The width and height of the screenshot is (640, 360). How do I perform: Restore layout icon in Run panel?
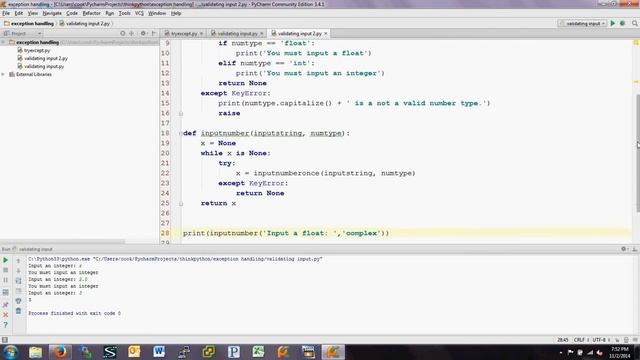point(6,292)
